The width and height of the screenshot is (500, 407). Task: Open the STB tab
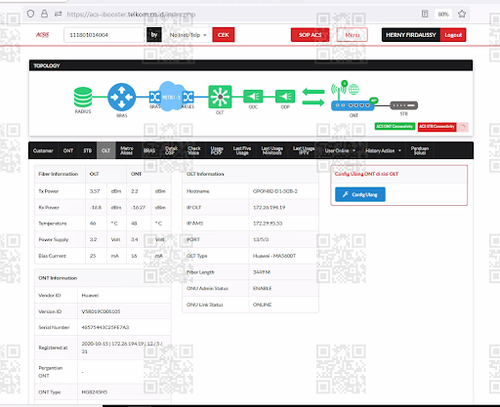tap(87, 151)
